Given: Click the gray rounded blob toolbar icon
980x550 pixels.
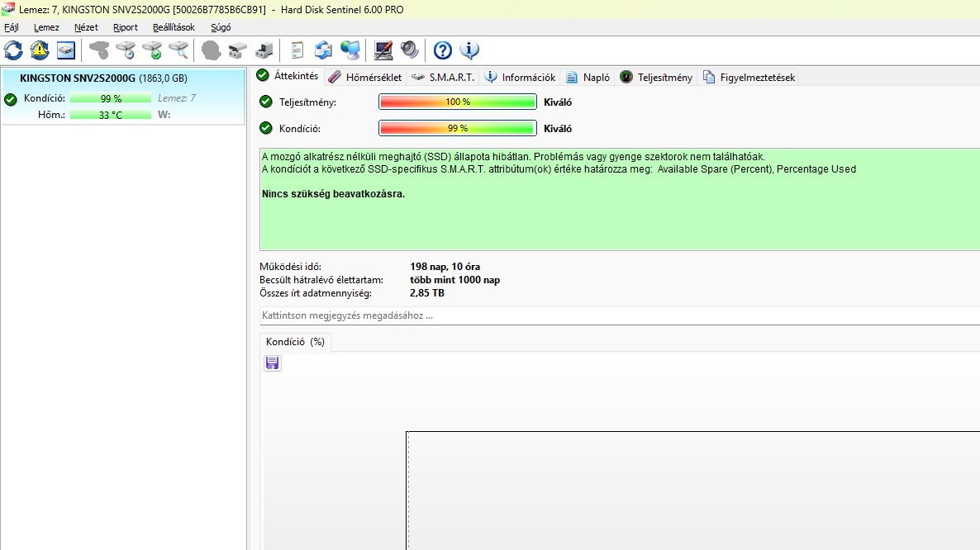Looking at the screenshot, I should tap(212, 50).
